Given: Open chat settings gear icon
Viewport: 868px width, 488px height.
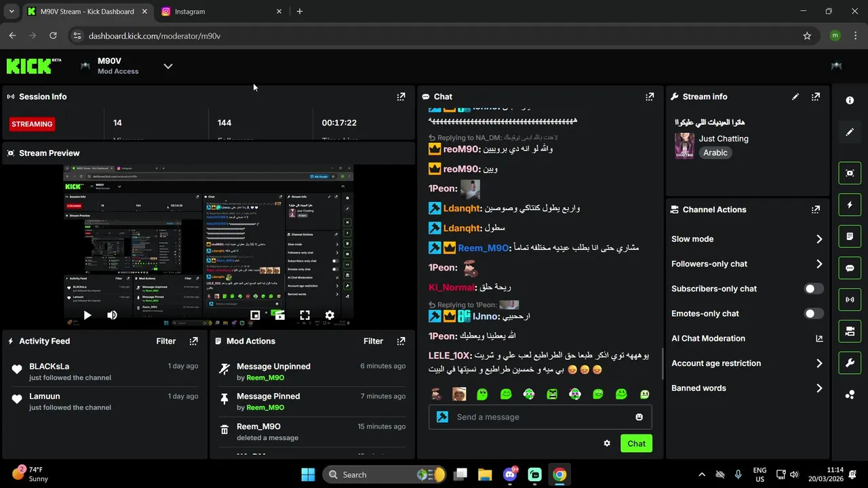Looking at the screenshot, I should coord(607,443).
